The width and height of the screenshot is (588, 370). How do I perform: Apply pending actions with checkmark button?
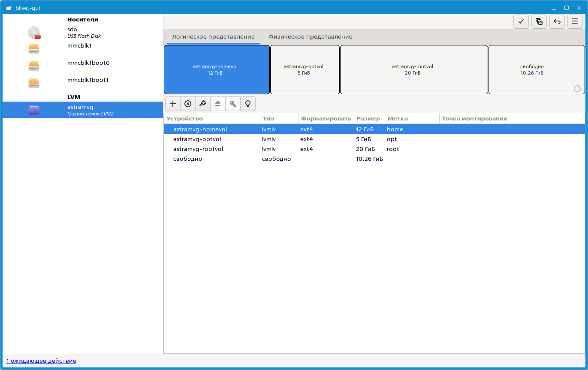[x=521, y=21]
